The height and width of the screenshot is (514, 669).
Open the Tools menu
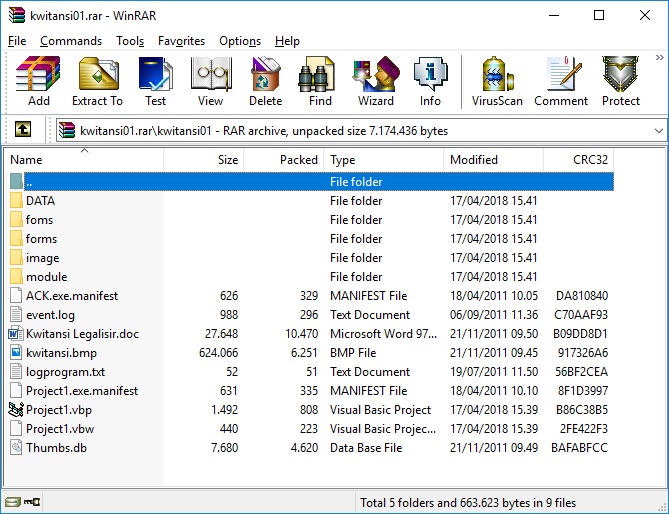point(130,41)
